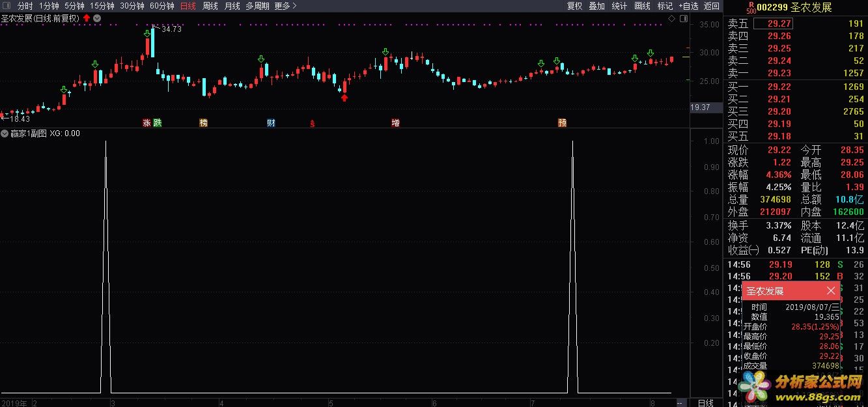Click the layout panel icon left of 分时

[6, 6]
